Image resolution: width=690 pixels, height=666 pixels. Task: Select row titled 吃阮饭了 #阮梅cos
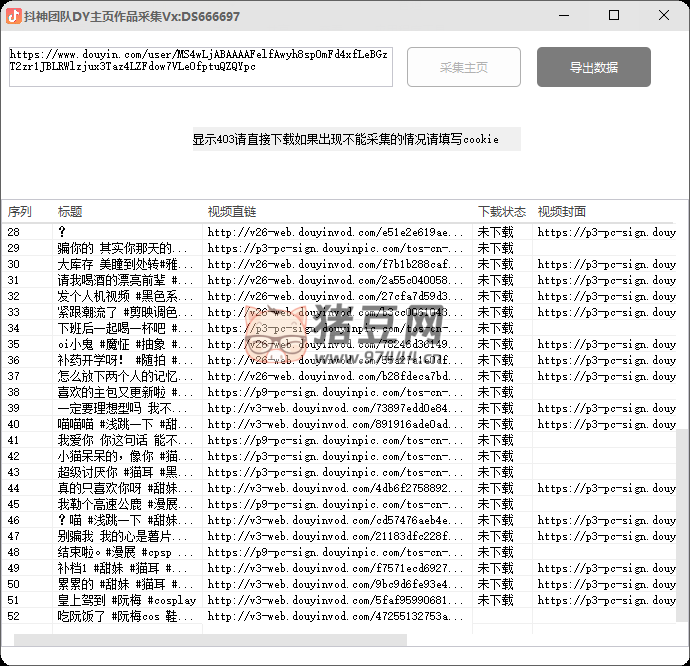(x=338, y=616)
